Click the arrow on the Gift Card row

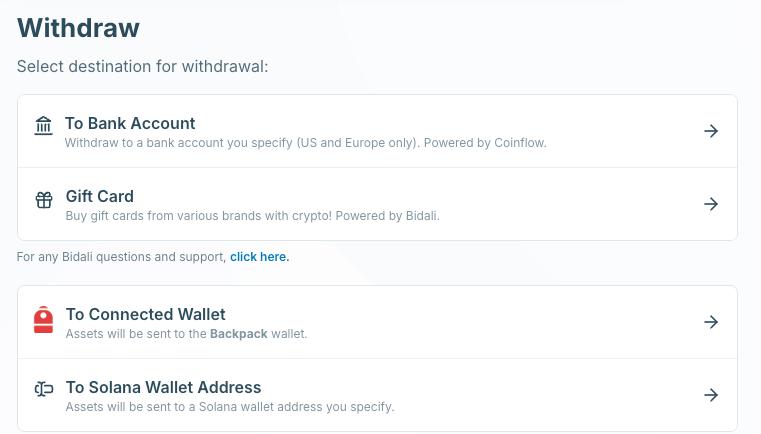click(711, 204)
